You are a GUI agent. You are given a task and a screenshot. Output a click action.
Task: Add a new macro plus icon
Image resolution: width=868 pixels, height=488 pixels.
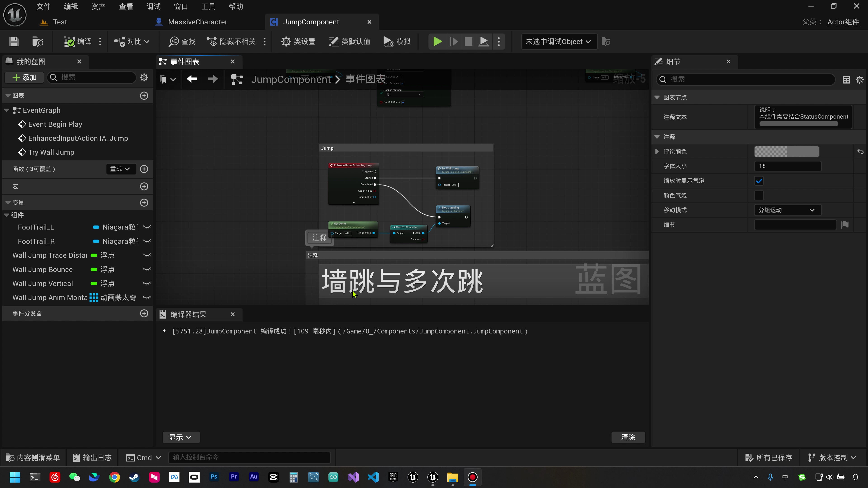point(144,187)
